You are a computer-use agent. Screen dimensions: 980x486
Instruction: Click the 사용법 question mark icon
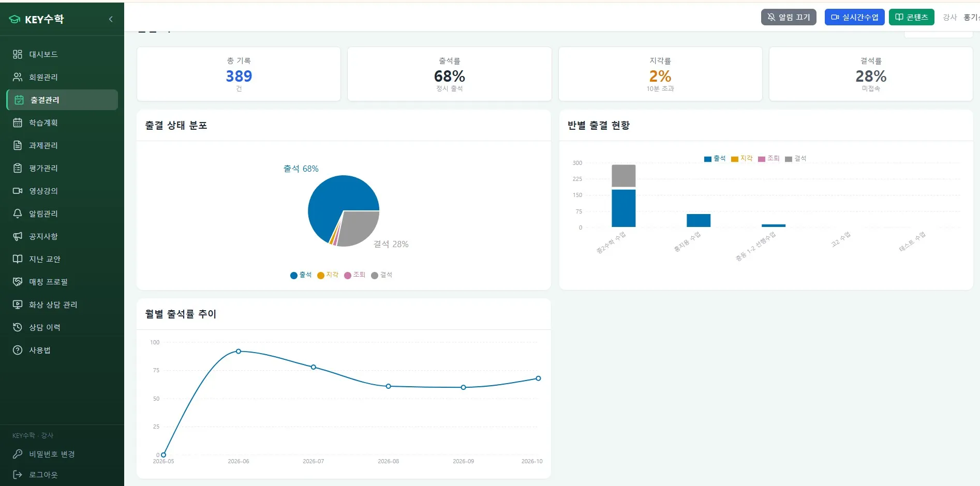click(x=18, y=350)
